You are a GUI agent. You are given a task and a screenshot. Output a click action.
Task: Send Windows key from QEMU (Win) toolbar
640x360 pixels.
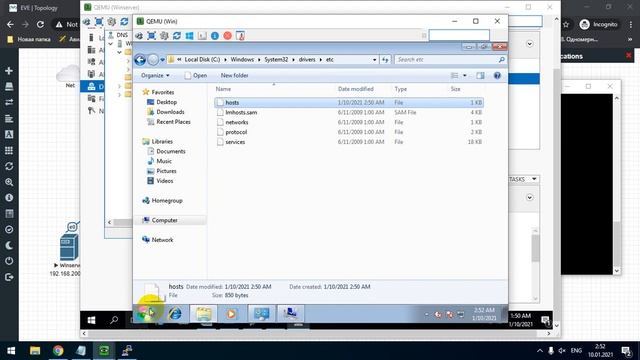pyautogui.click(x=189, y=36)
